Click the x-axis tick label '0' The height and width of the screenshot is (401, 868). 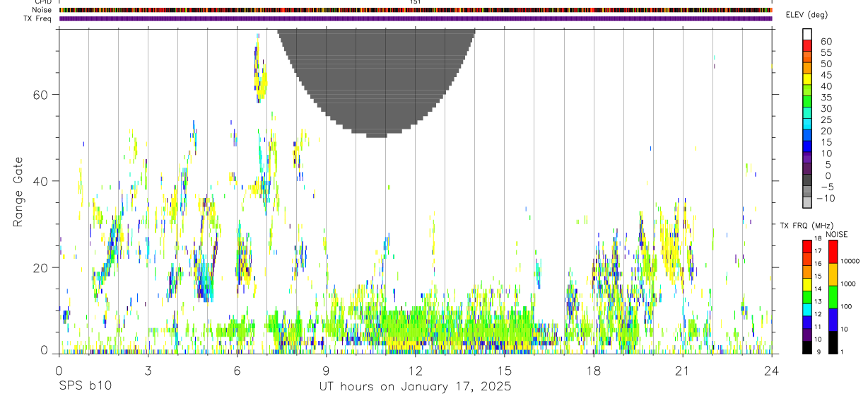pos(59,370)
